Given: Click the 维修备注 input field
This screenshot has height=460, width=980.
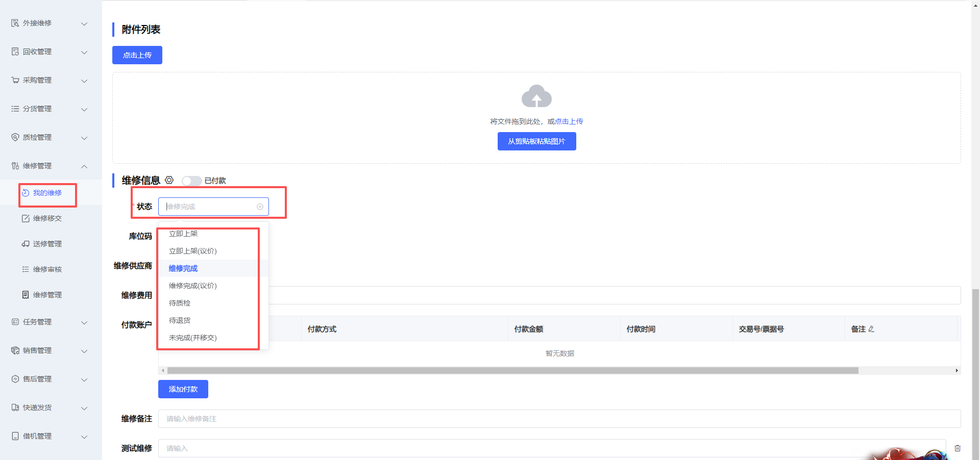Looking at the screenshot, I should point(559,419).
